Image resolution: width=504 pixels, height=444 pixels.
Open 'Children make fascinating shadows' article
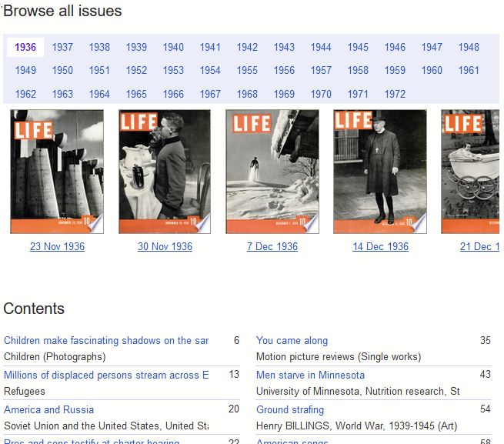[x=106, y=340]
